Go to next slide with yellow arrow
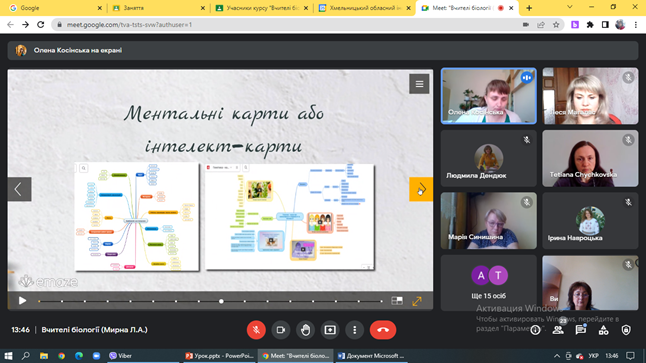This screenshot has width=646, height=363. click(x=421, y=190)
